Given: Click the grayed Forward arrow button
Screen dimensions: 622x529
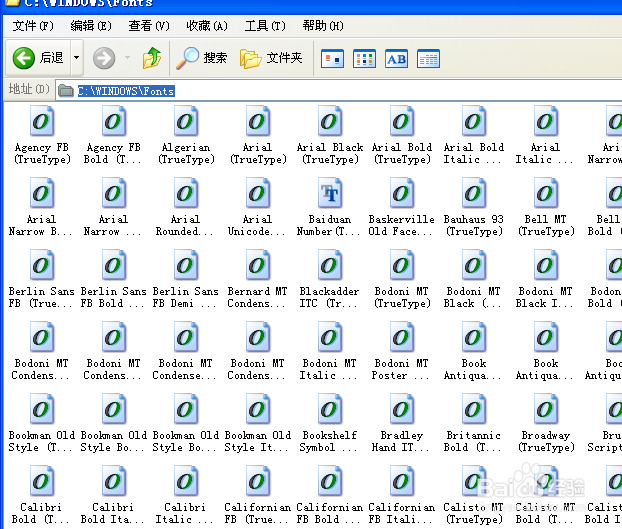Looking at the screenshot, I should [104, 58].
